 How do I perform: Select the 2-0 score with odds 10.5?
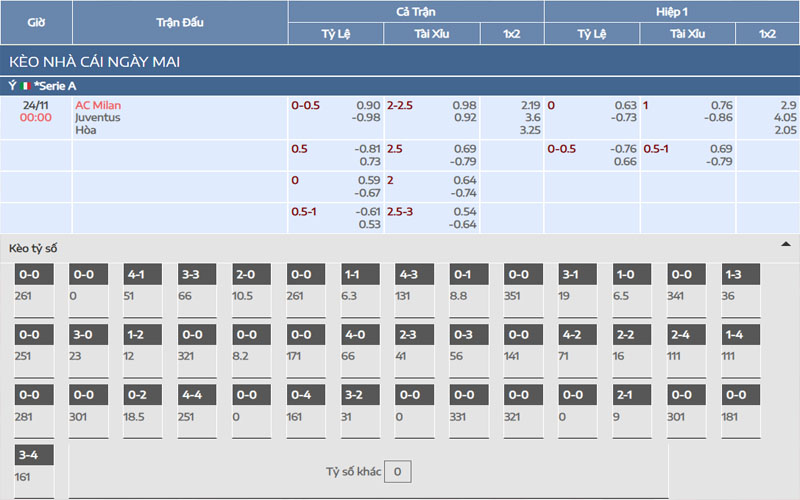[x=251, y=275]
